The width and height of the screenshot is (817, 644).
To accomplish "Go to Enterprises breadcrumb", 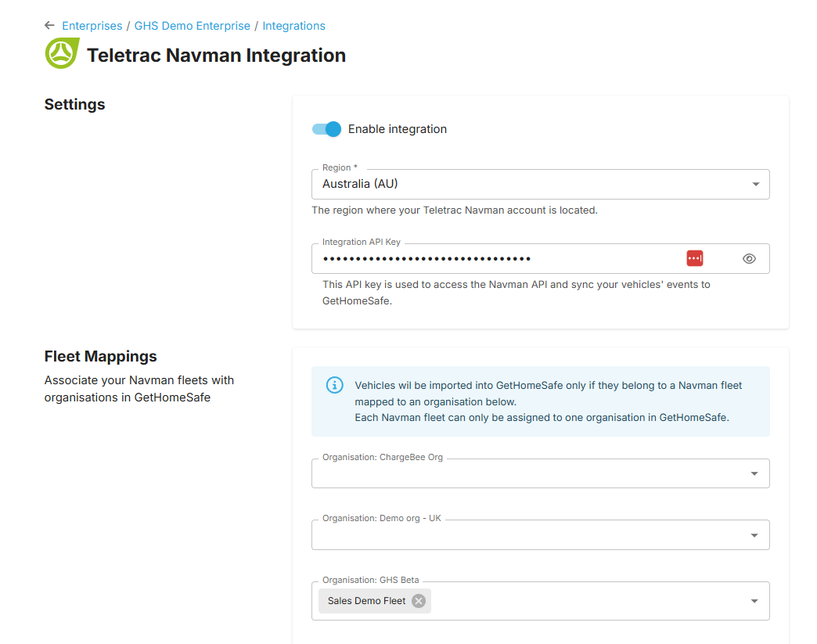I will coord(92,26).
